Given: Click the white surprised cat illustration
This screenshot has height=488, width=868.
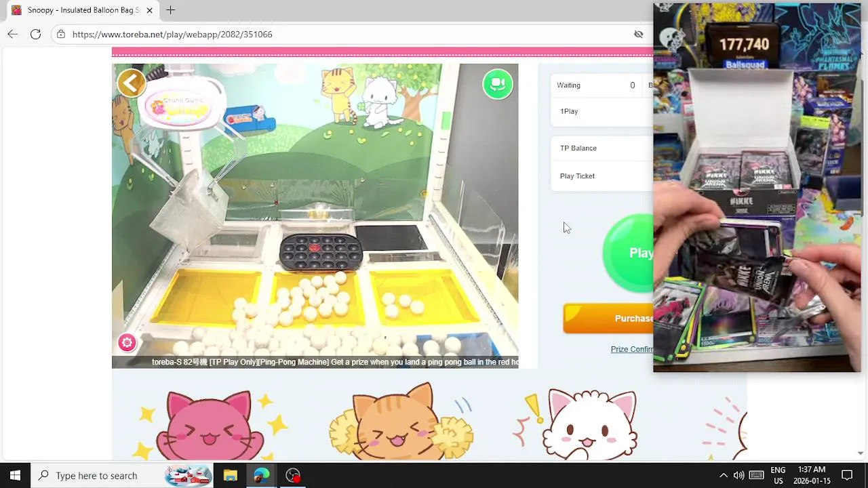Looking at the screenshot, I should pyautogui.click(x=592, y=424).
